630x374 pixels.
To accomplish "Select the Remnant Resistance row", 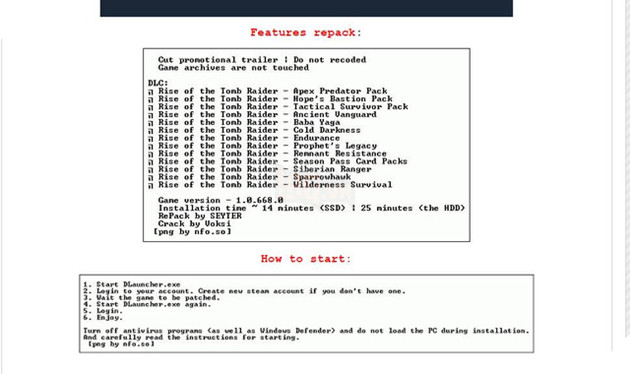I will tap(268, 153).
